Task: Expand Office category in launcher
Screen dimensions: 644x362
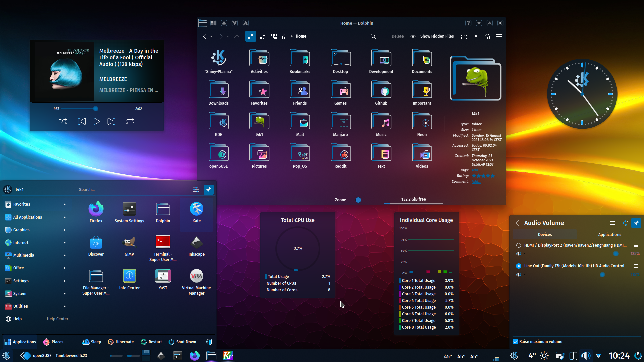Action: (x=36, y=268)
